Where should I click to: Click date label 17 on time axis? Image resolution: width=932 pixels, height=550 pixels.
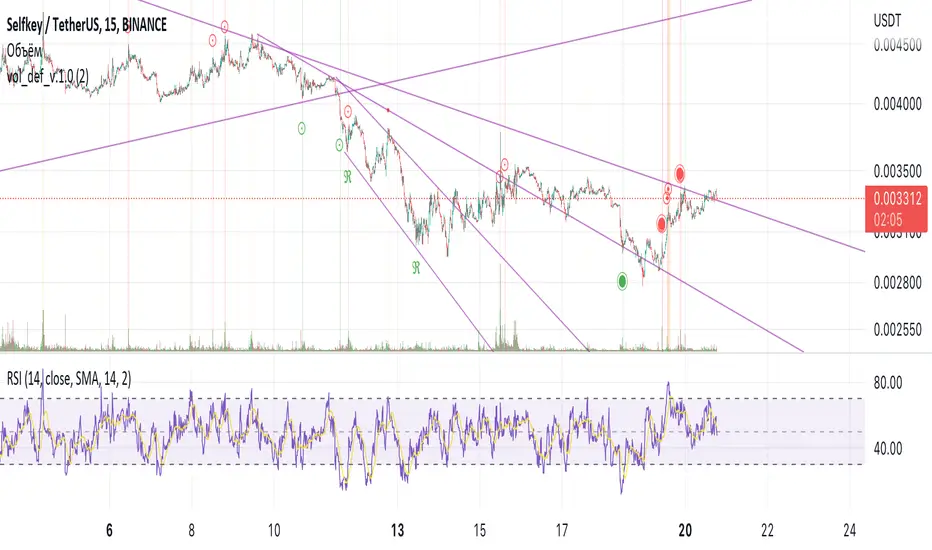tap(562, 530)
